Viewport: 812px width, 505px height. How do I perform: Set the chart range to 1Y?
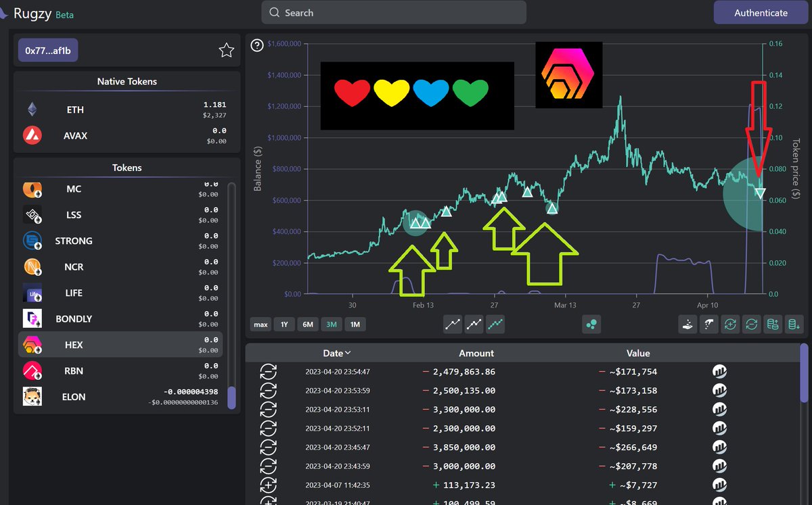click(284, 324)
